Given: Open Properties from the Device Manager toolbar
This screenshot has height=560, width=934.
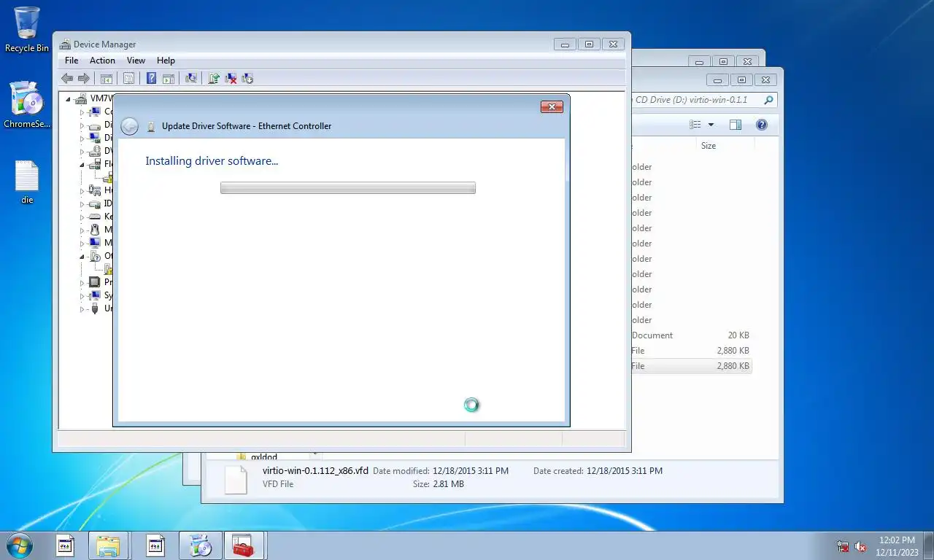Looking at the screenshot, I should [x=128, y=78].
